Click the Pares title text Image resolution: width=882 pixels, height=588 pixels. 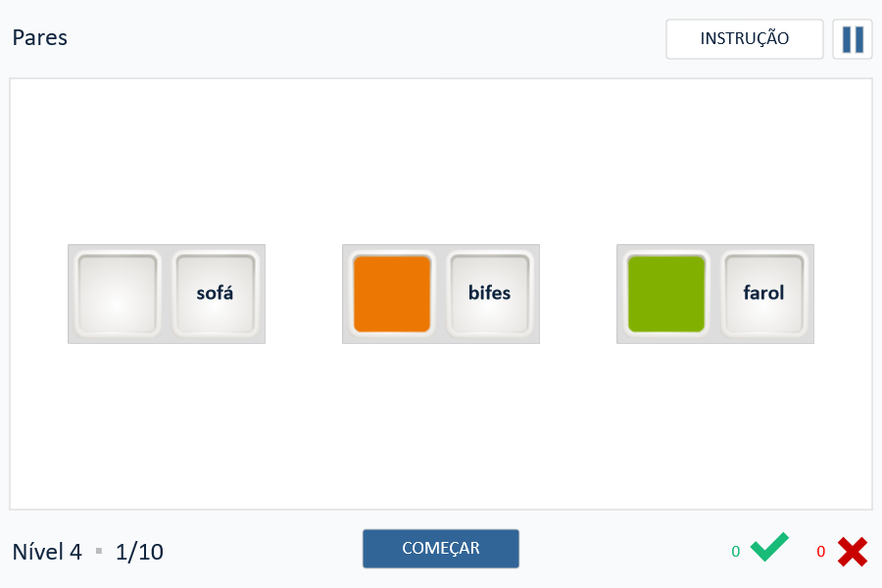coord(39,38)
